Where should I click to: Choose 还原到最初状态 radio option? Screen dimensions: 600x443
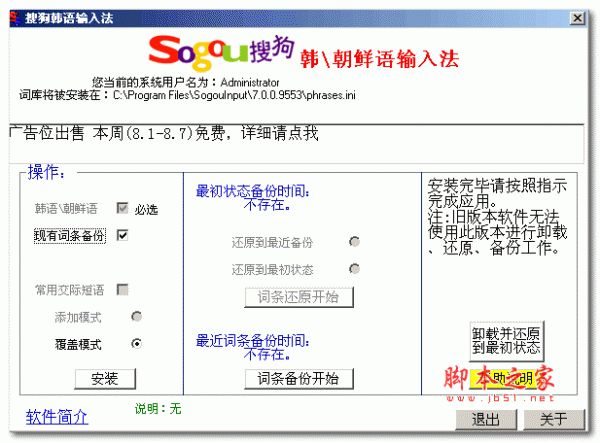[x=354, y=269]
